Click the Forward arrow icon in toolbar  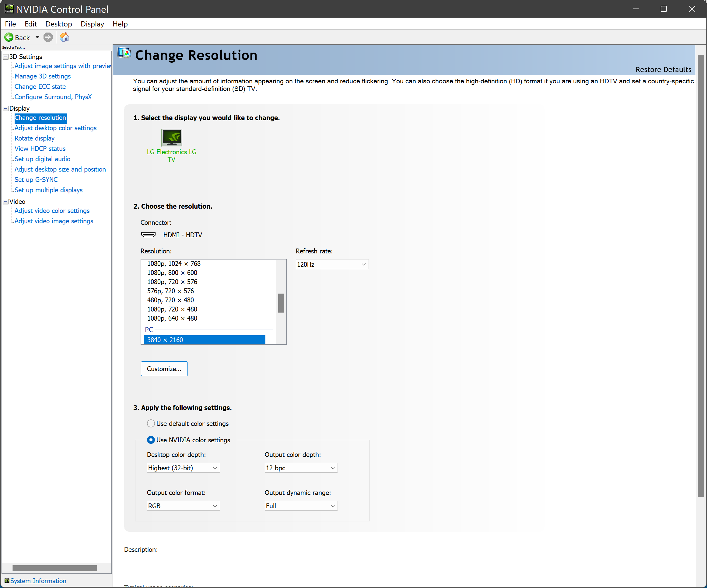pos(48,37)
